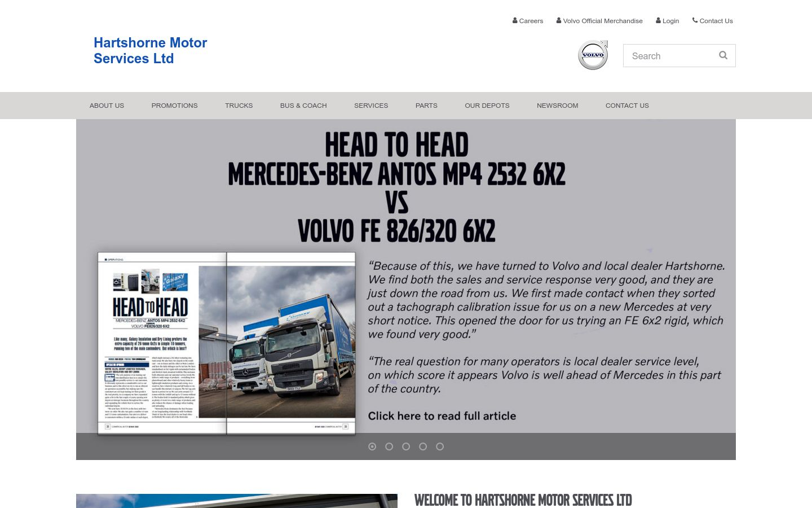The image size is (812, 508).
Task: Open the Bus & Coach menu item
Action: pyautogui.click(x=303, y=106)
